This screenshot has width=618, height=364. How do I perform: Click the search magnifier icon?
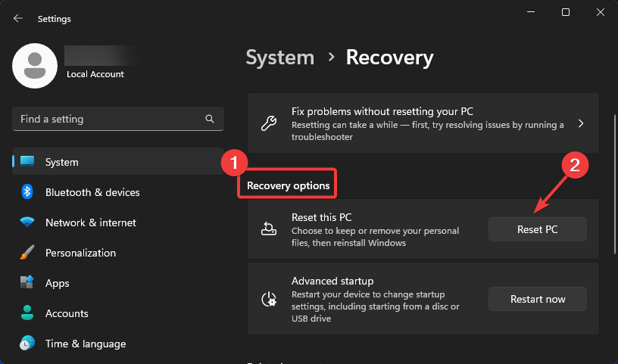click(x=210, y=119)
